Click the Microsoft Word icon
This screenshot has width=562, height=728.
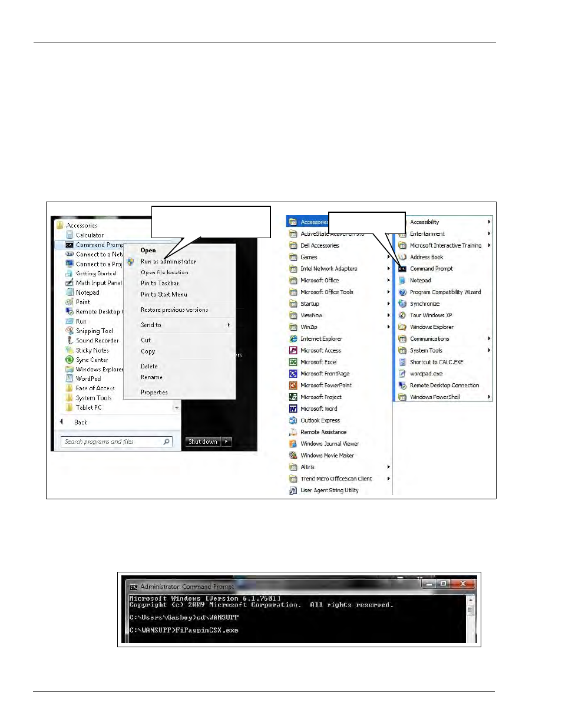pyautogui.click(x=293, y=409)
